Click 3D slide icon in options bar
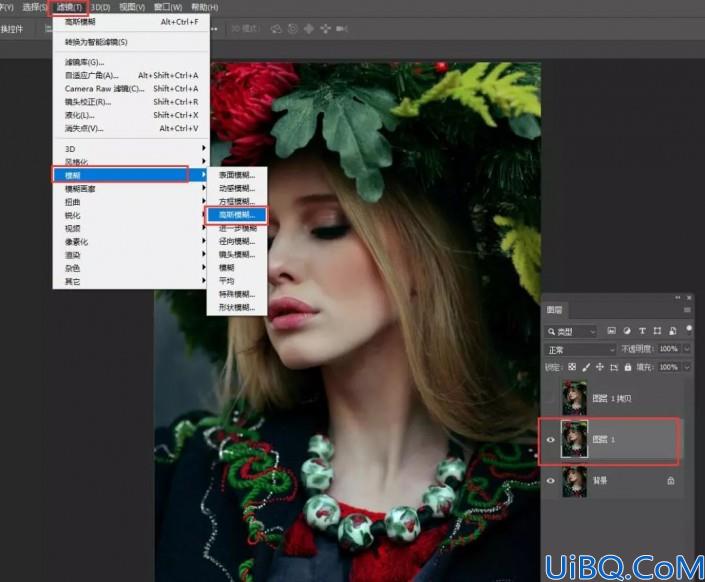Image resolution: width=705 pixels, height=582 pixels. [x=325, y=29]
